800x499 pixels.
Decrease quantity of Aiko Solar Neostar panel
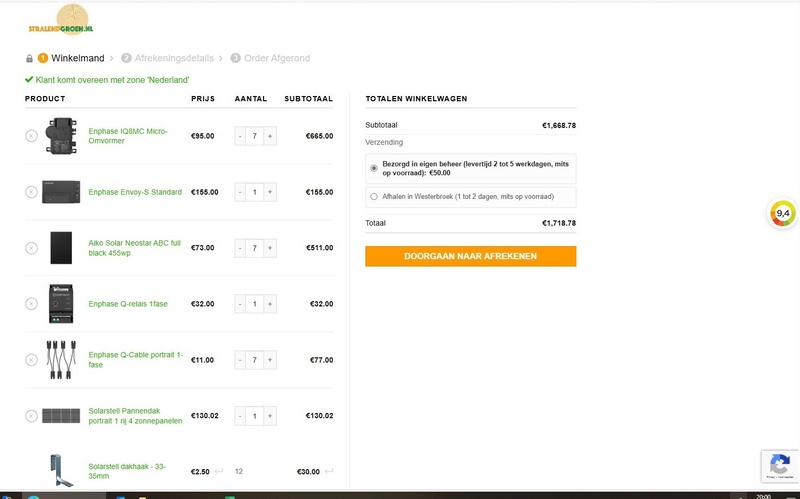240,248
